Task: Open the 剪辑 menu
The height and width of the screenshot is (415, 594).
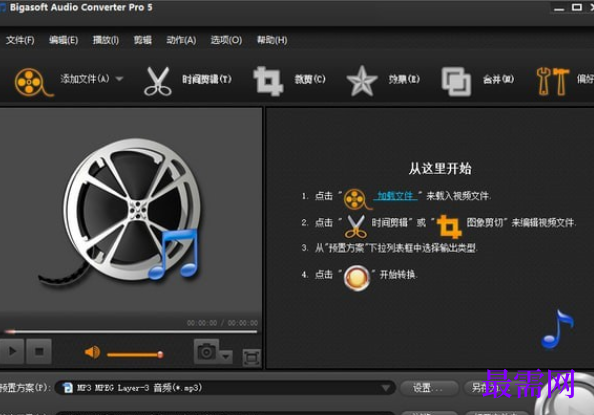Action: [x=142, y=40]
